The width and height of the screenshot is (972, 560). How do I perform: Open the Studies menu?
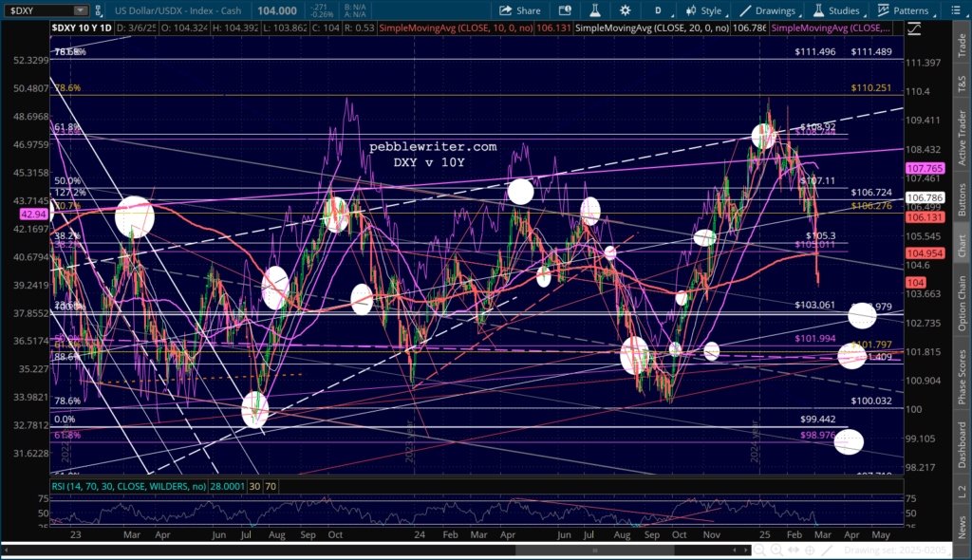pyautogui.click(x=837, y=10)
